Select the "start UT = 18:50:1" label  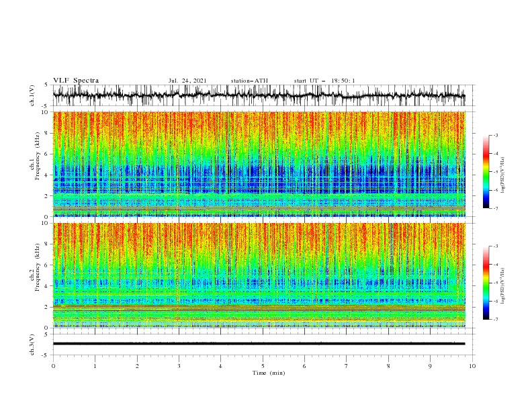click(x=324, y=81)
